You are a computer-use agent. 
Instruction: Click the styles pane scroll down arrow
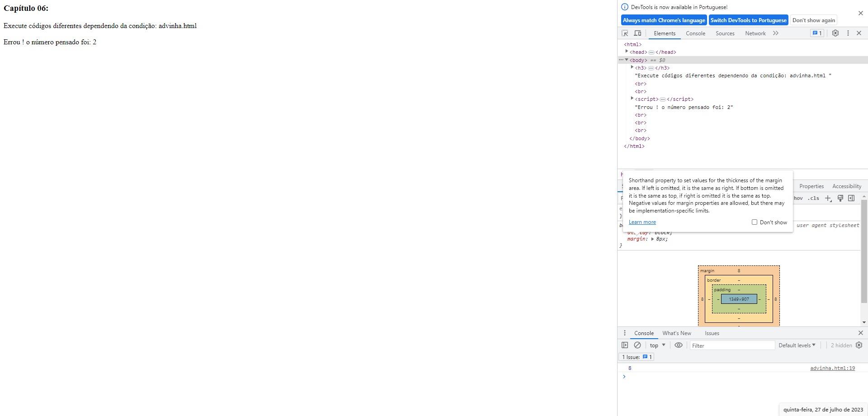click(x=864, y=322)
